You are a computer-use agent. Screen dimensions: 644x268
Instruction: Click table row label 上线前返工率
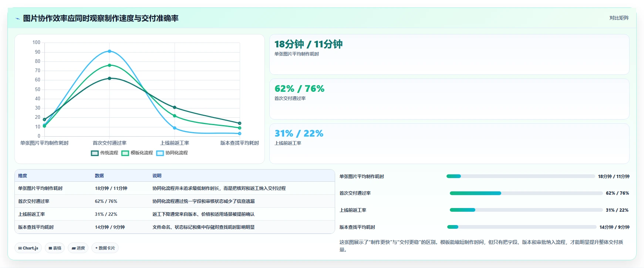click(31, 214)
